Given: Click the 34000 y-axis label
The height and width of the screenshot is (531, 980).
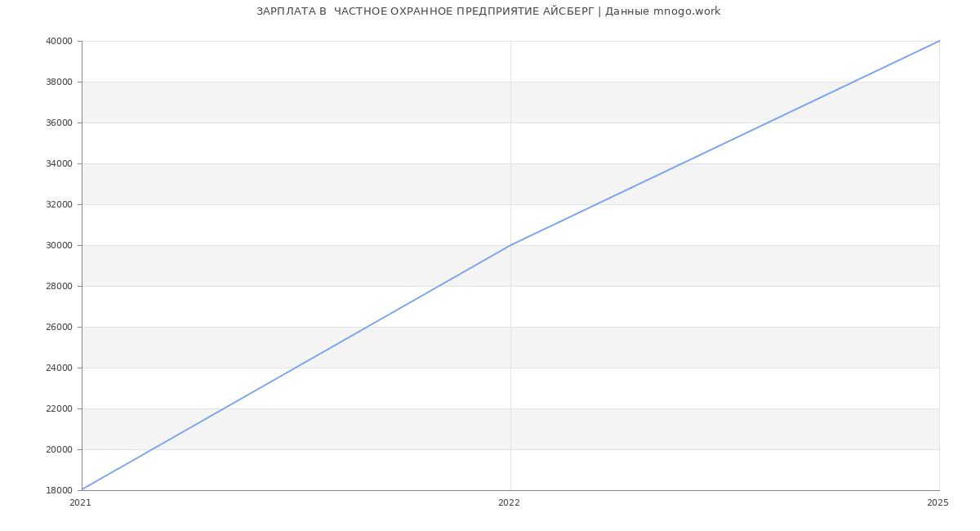Looking at the screenshot, I should coord(60,163).
